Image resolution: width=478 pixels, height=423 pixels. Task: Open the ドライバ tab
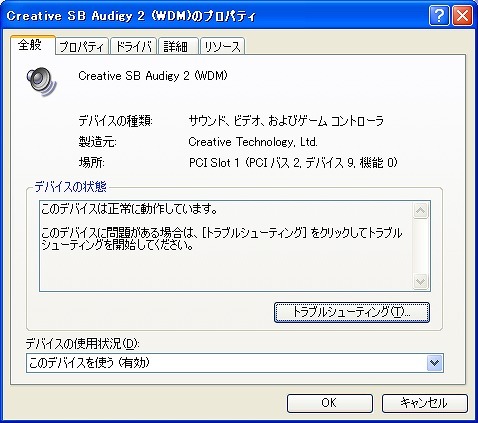pos(133,46)
